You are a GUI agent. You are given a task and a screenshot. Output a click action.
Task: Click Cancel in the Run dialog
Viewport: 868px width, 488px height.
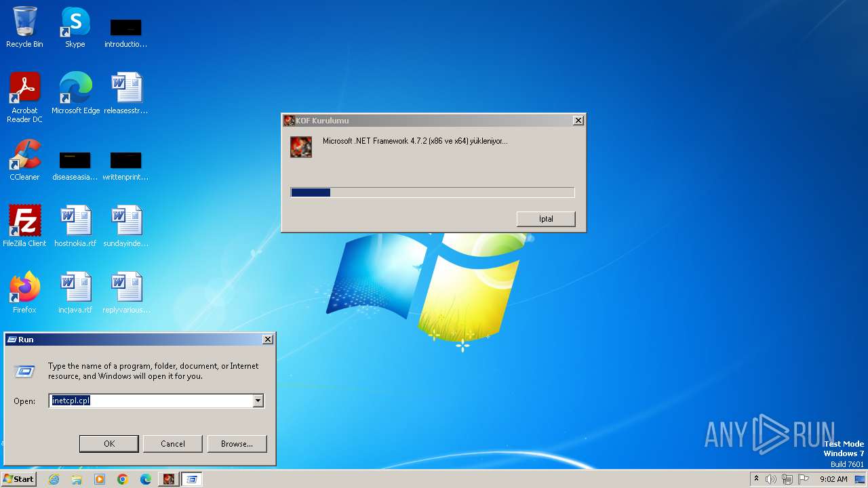[x=173, y=444]
